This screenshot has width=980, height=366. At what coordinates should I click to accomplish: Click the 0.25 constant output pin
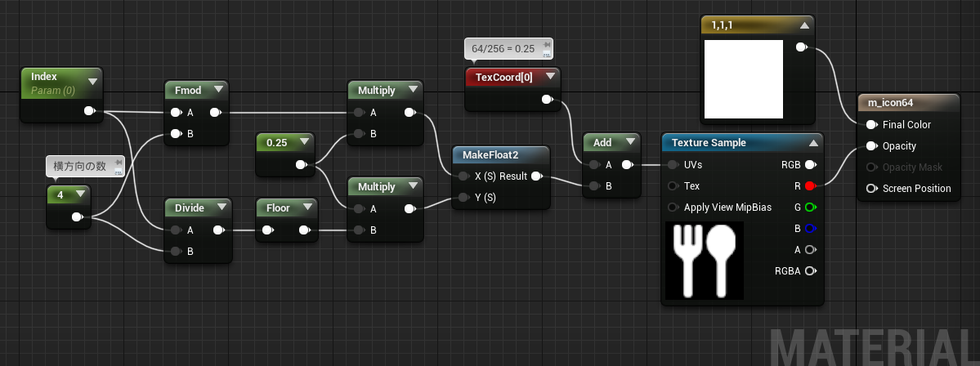point(300,165)
